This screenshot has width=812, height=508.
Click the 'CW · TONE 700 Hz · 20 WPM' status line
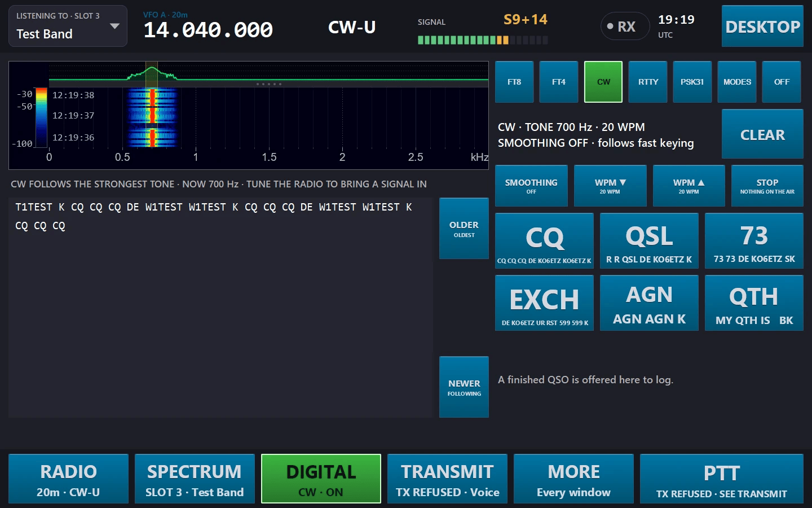pos(571,127)
